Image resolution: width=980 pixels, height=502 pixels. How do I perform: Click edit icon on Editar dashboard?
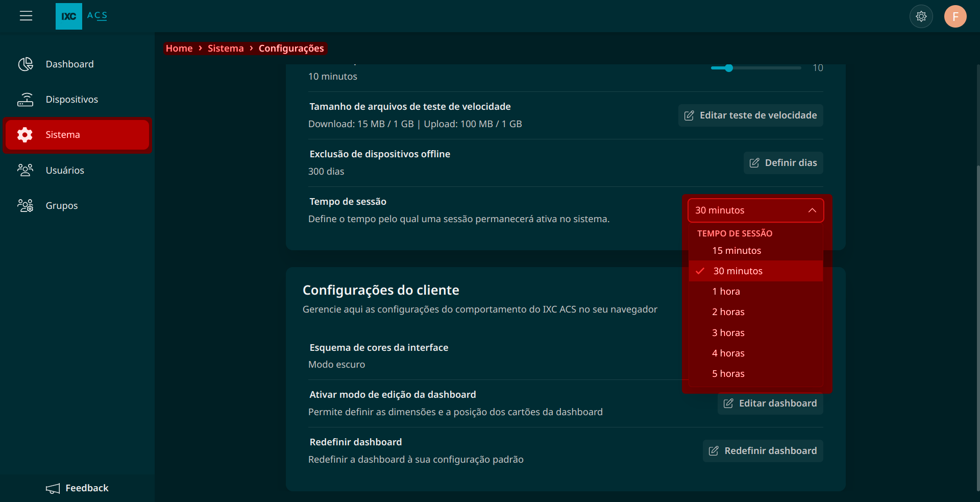tap(728, 403)
